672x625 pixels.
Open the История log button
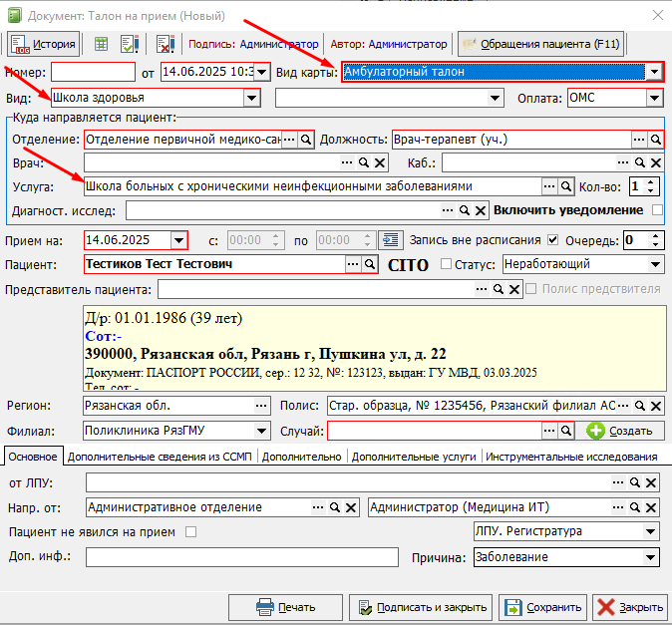pos(43,44)
